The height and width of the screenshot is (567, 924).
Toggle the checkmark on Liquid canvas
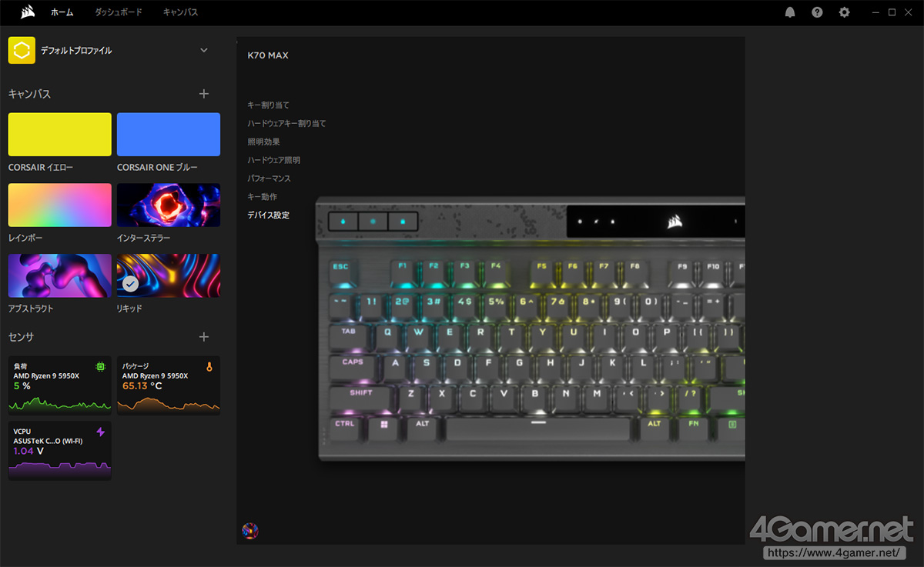click(131, 284)
